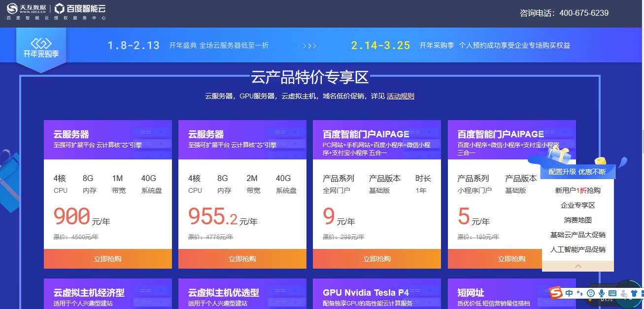Image resolution: width=644 pixels, height=309 pixels.
Task: Click the 900 price text
Action: coord(72,216)
